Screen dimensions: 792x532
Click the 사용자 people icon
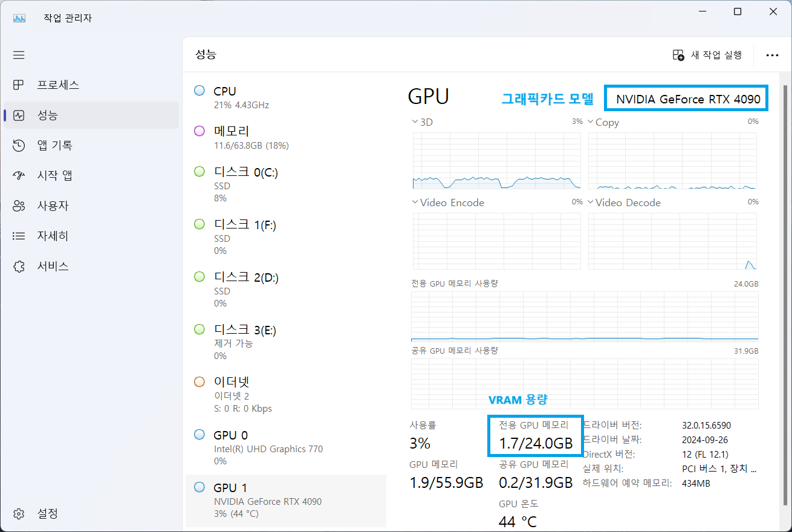[19, 206]
